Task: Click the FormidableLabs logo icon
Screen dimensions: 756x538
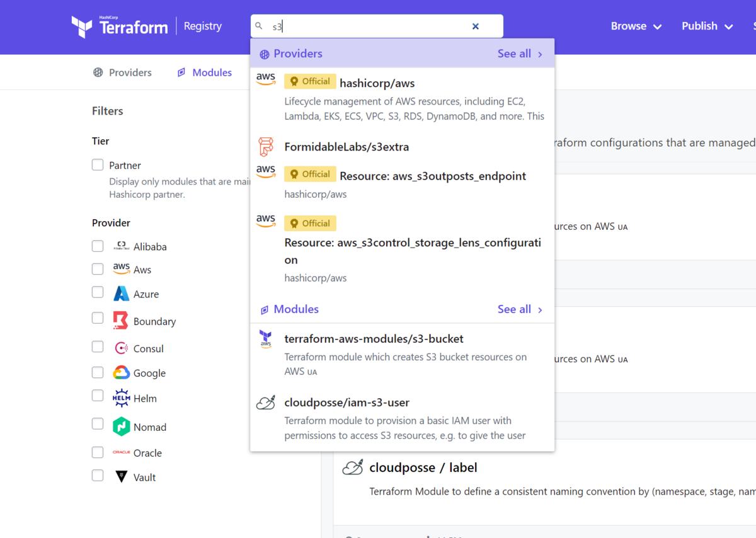Action: pyautogui.click(x=266, y=147)
